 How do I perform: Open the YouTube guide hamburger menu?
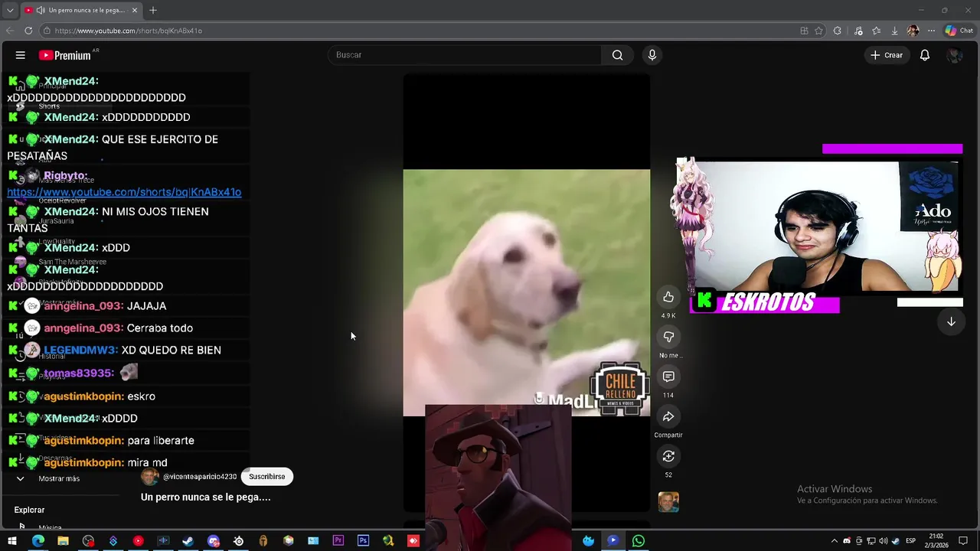(x=21, y=55)
